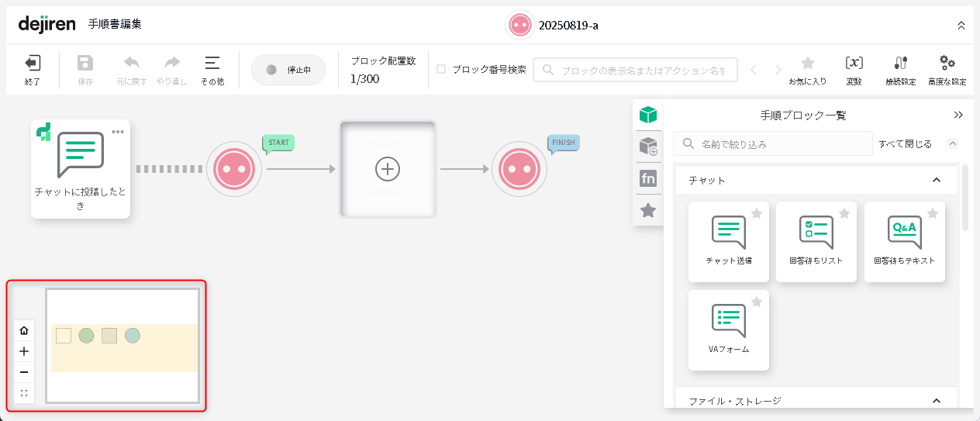Collapse the ファイル・ストレージ category section

point(936,401)
